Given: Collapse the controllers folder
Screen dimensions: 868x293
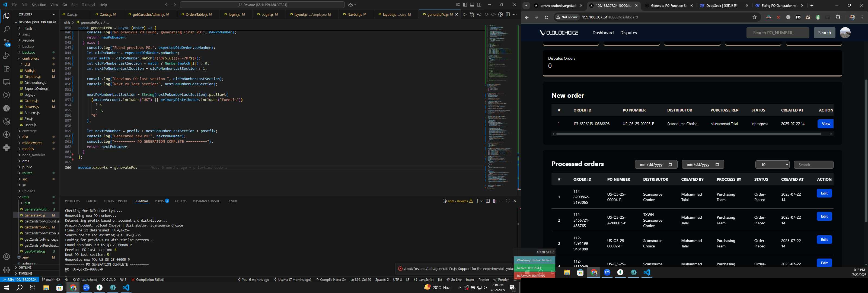Looking at the screenshot, I should point(30,58).
